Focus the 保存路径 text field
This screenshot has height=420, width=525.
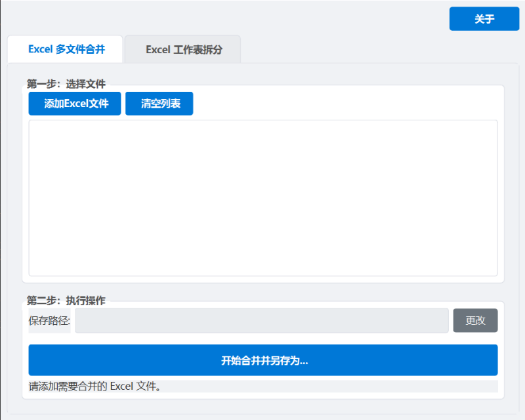coord(261,320)
